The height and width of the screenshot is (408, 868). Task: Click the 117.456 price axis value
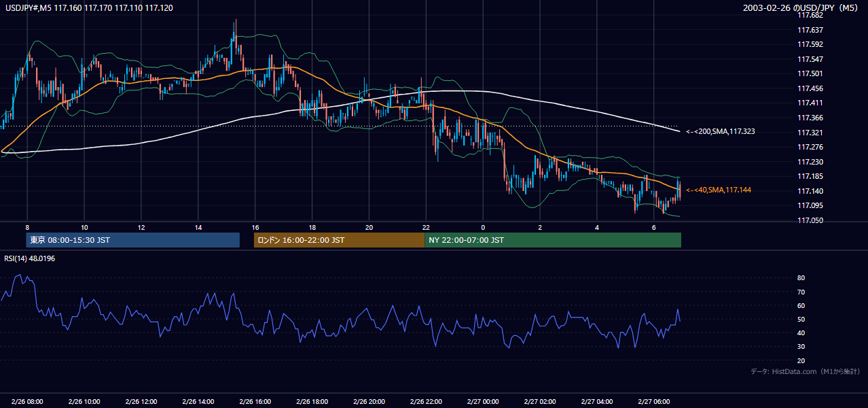pyautogui.click(x=810, y=88)
